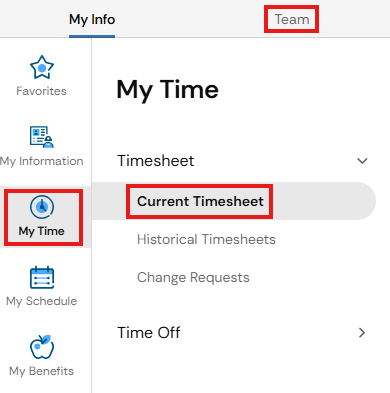Viewport: 390px width, 393px height.
Task: Open Current Timesheet
Action: click(x=200, y=201)
